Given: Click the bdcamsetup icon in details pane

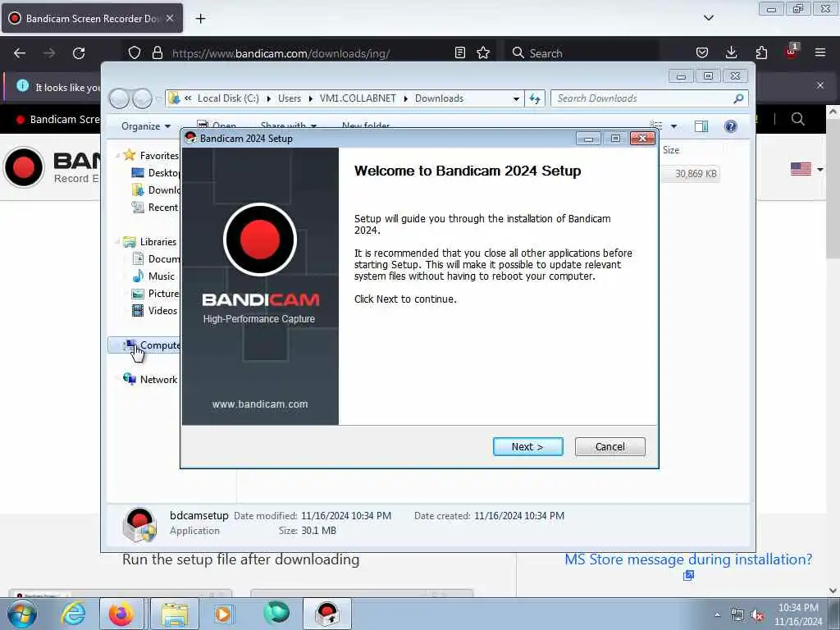Looking at the screenshot, I should 139,524.
